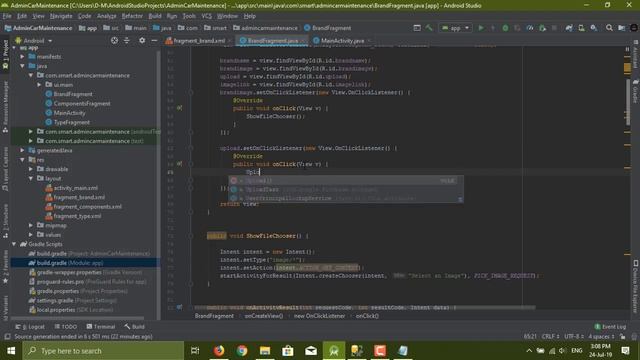Open the AVD Manager icon

tap(581, 28)
